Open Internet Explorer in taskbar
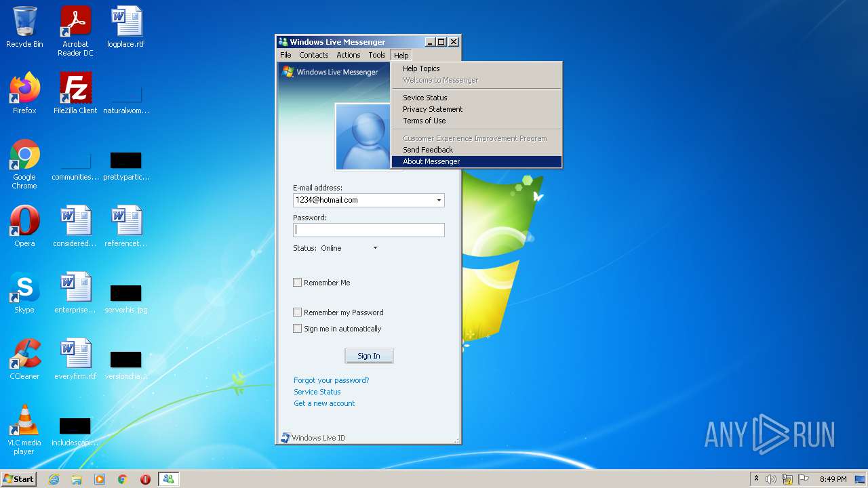The width and height of the screenshot is (868, 488). (54, 479)
